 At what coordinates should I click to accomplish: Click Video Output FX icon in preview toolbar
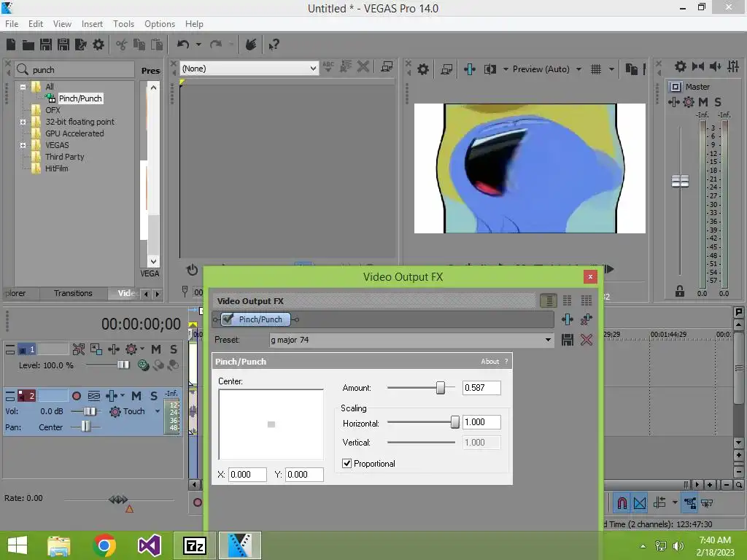pyautogui.click(x=470, y=69)
